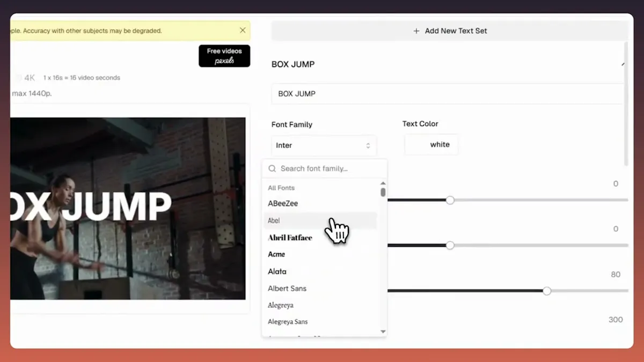This screenshot has width=644, height=362.
Task: Click the All Fonts group label
Action: (281, 188)
